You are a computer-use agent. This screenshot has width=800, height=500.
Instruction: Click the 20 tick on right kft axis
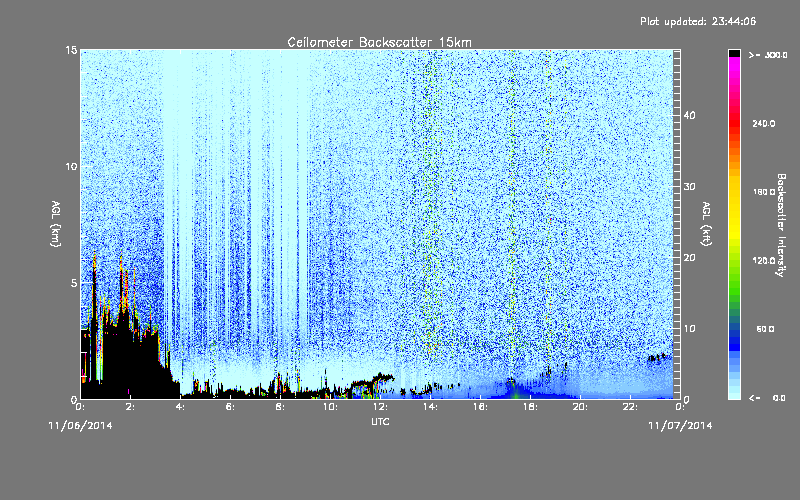click(x=689, y=258)
